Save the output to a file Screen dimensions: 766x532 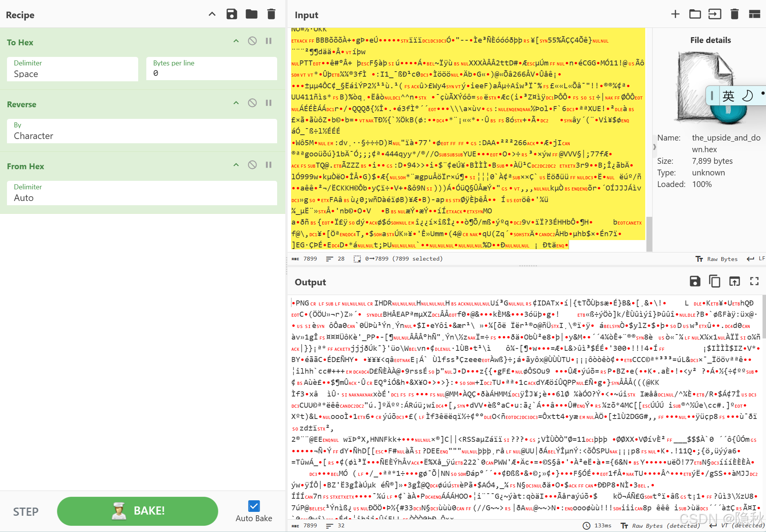click(x=695, y=281)
